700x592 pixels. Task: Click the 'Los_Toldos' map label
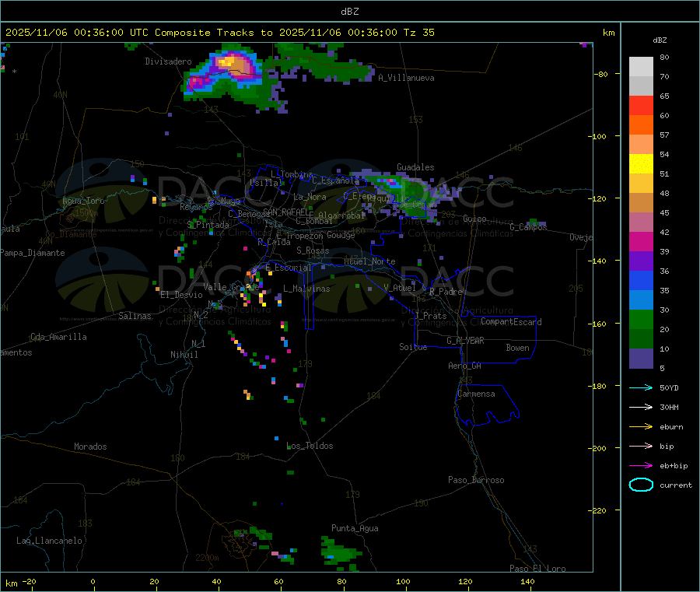tap(310, 446)
